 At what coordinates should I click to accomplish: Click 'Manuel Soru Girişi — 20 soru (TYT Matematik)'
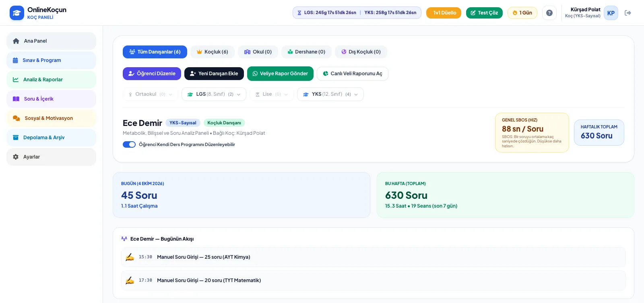pyautogui.click(x=209, y=280)
